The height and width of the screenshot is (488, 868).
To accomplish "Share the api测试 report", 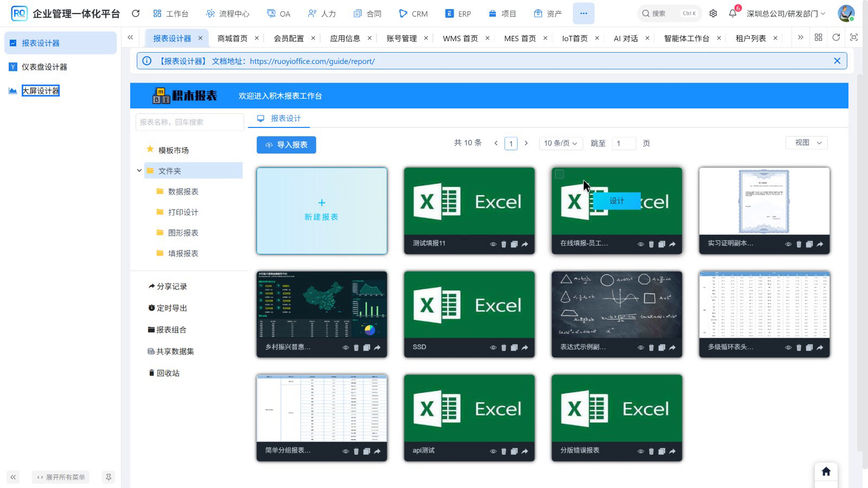I will coord(525,451).
